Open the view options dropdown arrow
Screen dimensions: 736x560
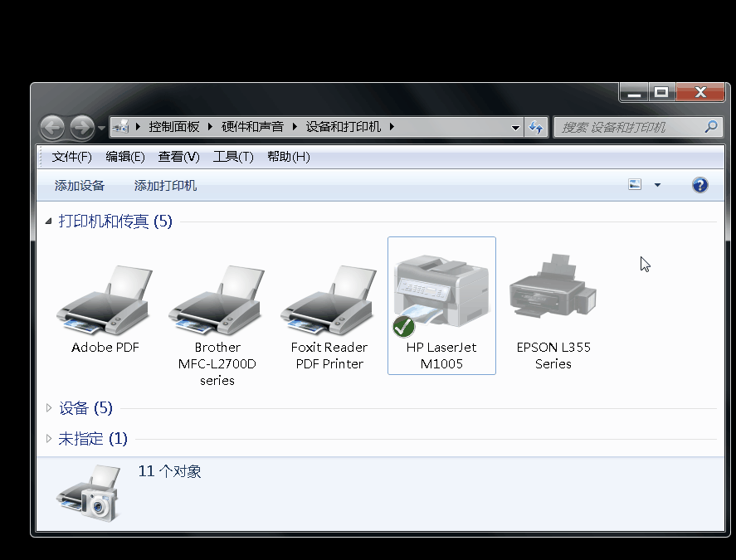pyautogui.click(x=657, y=185)
